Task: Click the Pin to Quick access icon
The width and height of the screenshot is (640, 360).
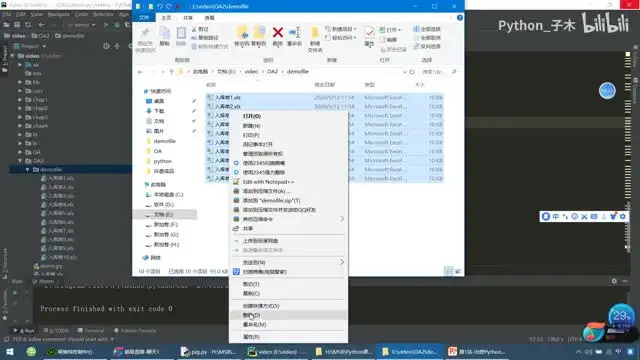Action: pos(145,33)
